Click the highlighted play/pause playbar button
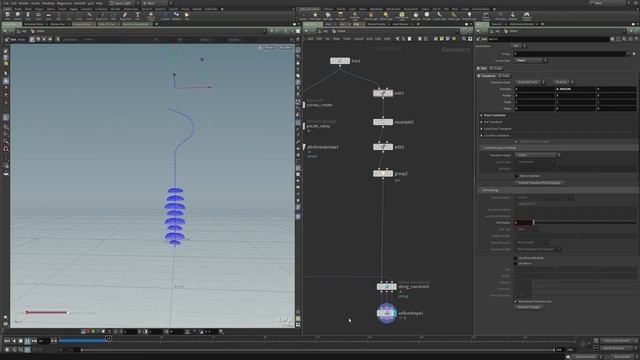This screenshot has width=640, height=360. click(x=27, y=340)
